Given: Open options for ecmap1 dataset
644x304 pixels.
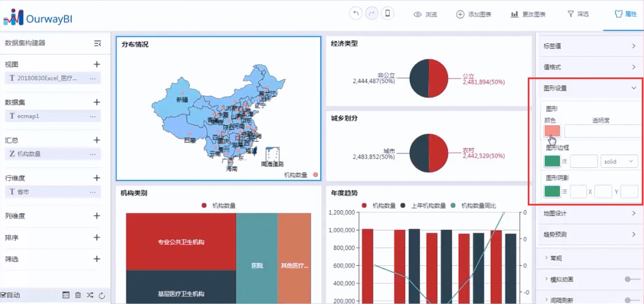Looking at the screenshot, I should tap(93, 116).
